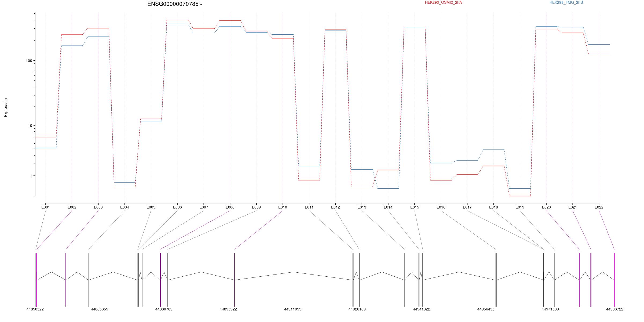Click the red expression segment above E019
The height and width of the screenshot is (322, 644).
pyautogui.click(x=520, y=196)
